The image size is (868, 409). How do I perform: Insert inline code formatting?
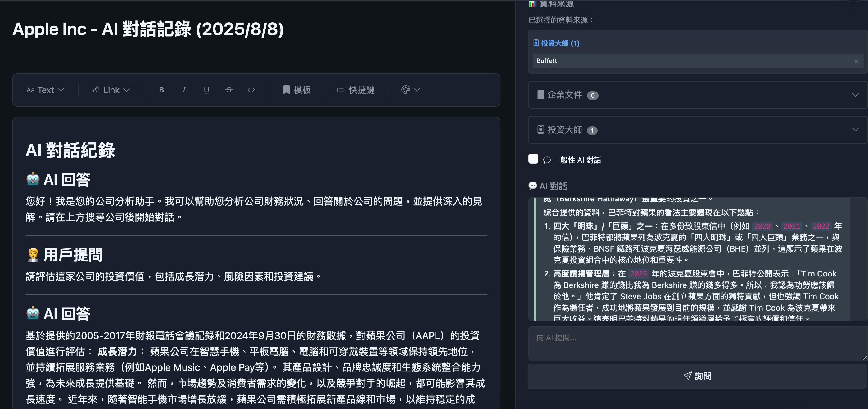pyautogui.click(x=251, y=90)
